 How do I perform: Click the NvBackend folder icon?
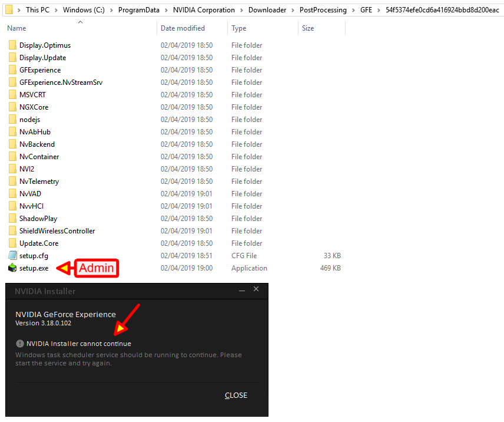pos(12,144)
